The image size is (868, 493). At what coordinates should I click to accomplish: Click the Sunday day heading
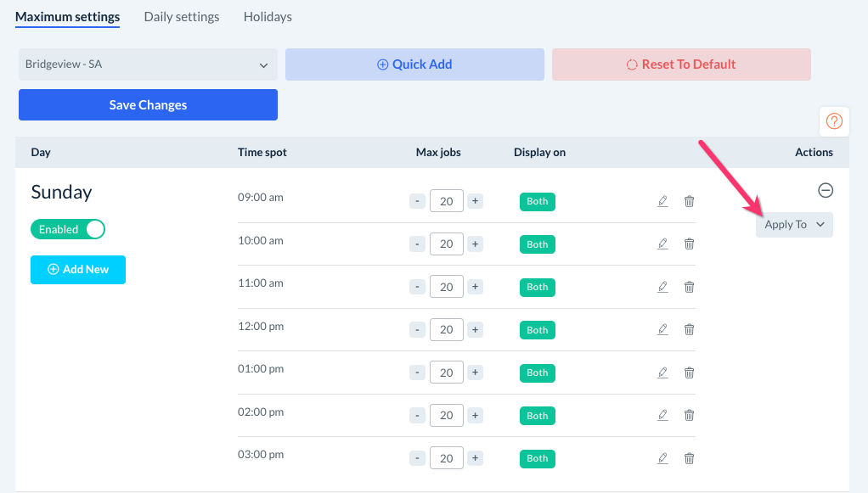click(61, 192)
